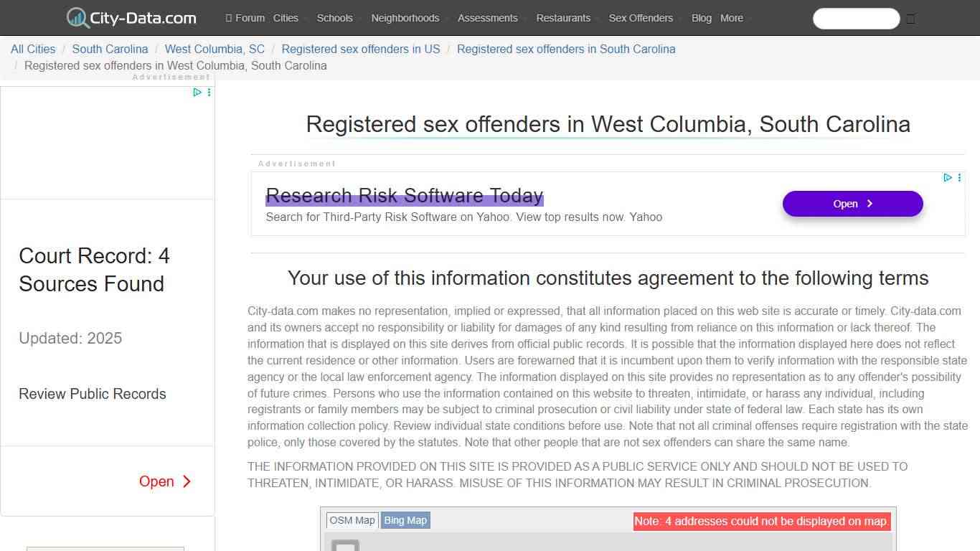Click the purple Open button in the ad
This screenshot has height=551, width=980.
click(852, 204)
